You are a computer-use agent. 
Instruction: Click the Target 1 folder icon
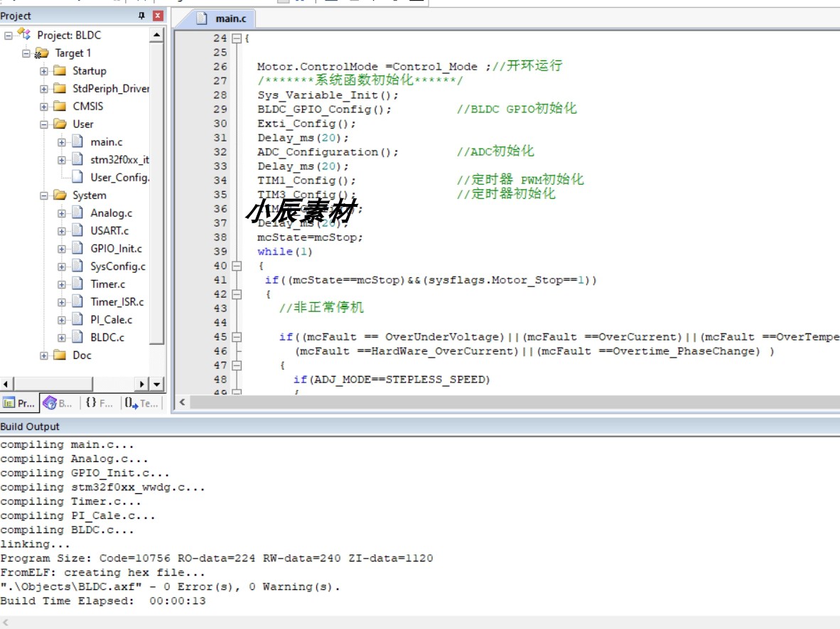[41, 53]
